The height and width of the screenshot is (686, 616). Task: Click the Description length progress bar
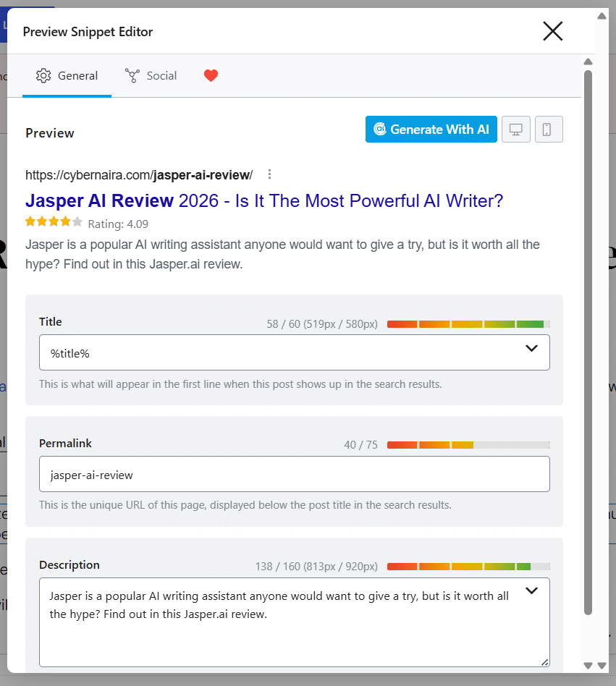(468, 567)
